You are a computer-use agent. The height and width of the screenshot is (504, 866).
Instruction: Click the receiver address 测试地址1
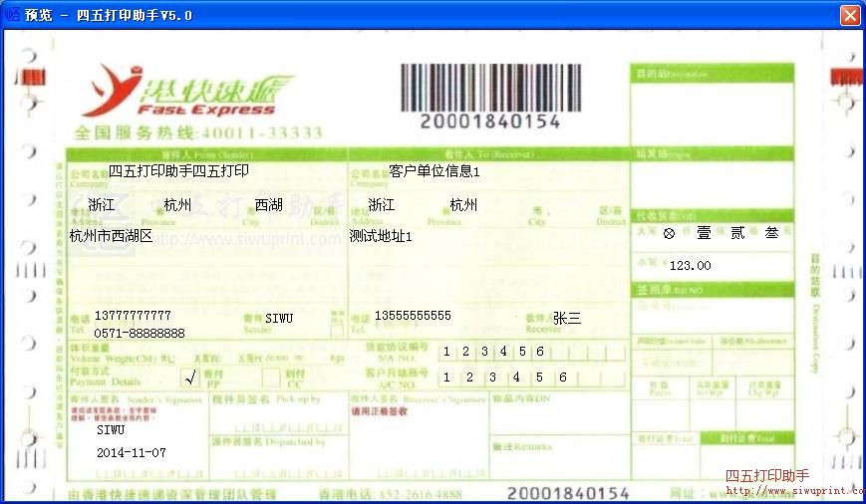coord(380,236)
